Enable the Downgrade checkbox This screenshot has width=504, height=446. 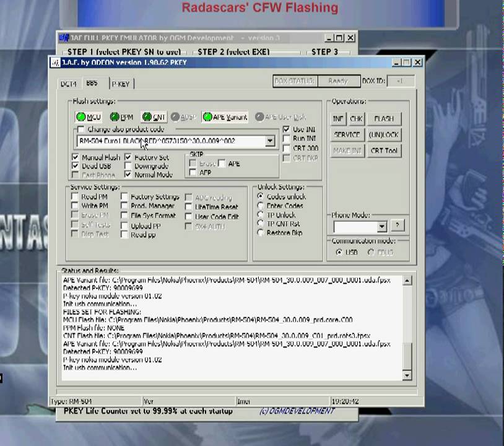[128, 166]
